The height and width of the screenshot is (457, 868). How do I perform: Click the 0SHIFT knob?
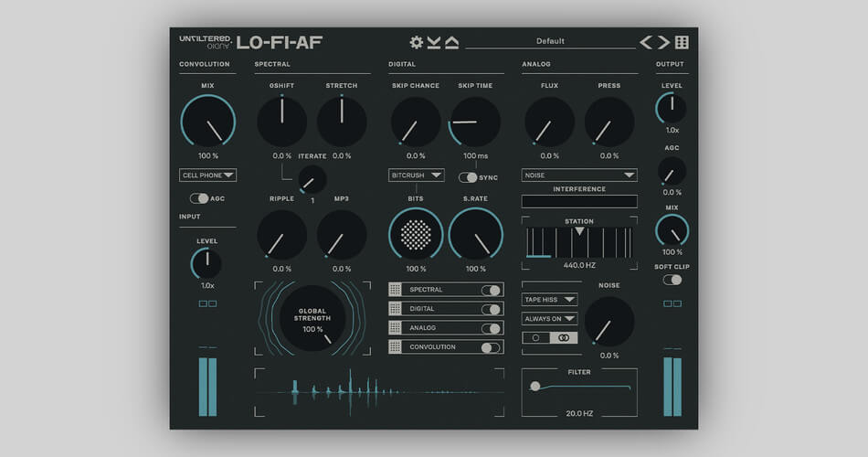coord(281,122)
